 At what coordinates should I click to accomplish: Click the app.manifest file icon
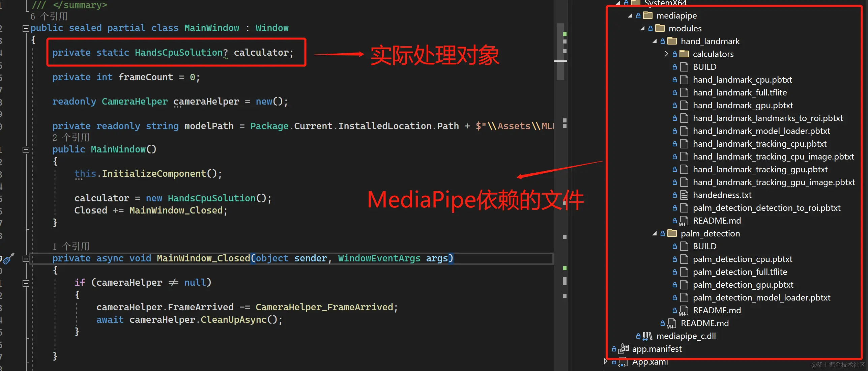click(624, 349)
